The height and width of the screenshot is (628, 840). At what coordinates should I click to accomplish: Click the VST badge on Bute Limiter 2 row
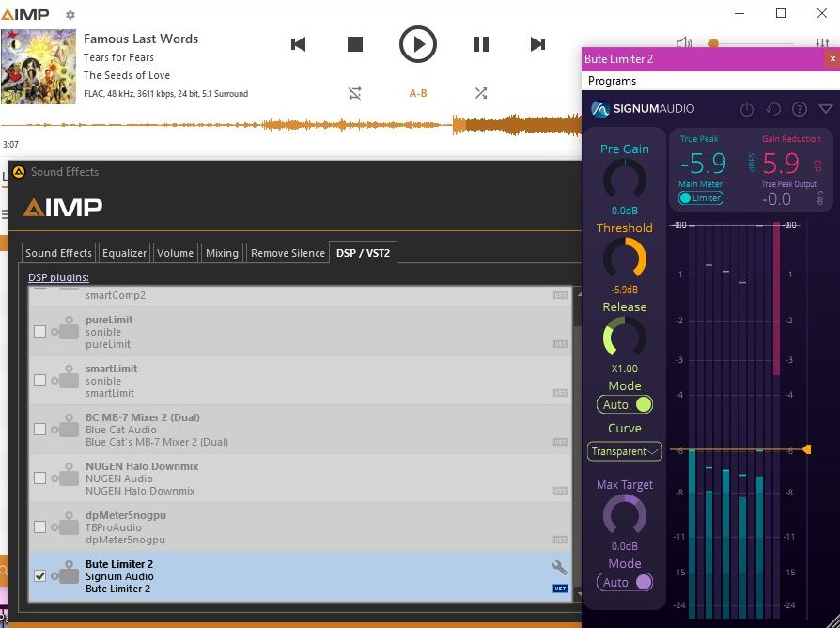560,589
